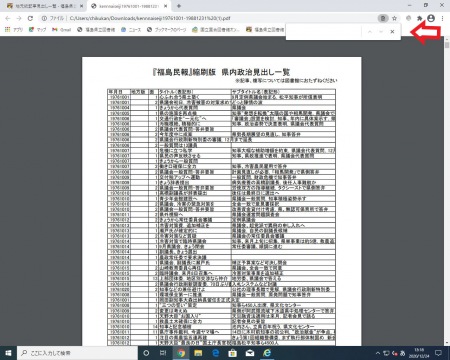Open File Explorer from the taskbar

(x=198, y=353)
